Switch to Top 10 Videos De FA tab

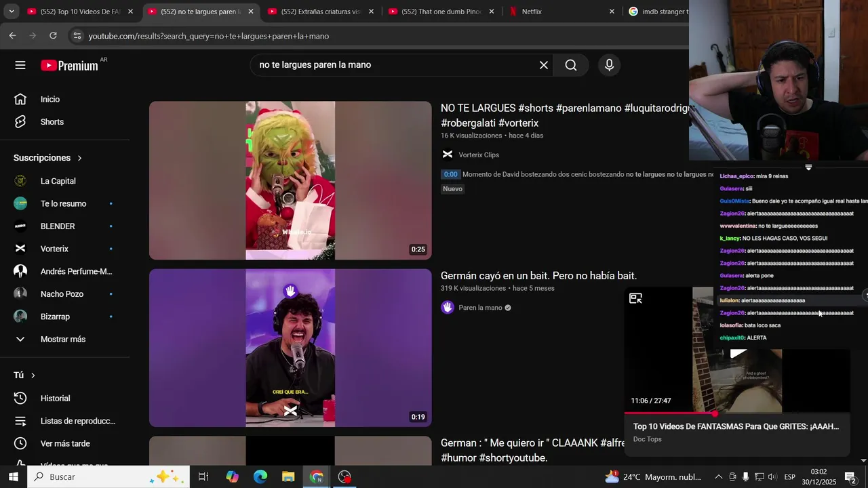(x=80, y=12)
